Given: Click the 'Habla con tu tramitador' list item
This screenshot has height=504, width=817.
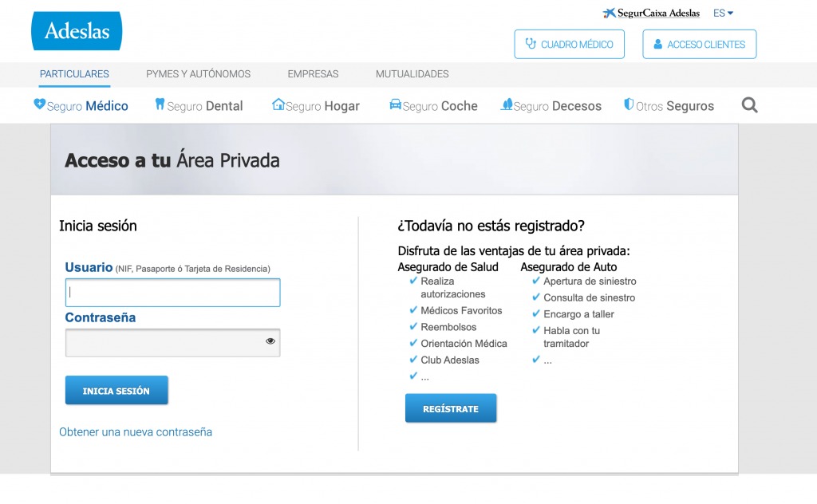Looking at the screenshot, I should 571,337.
